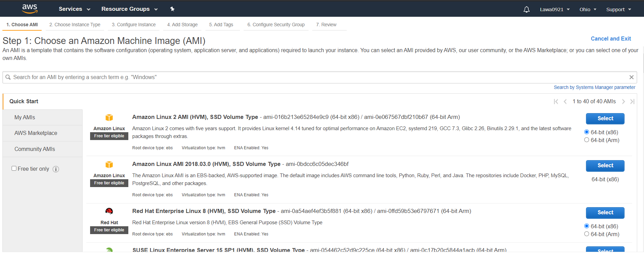Click the SUSE Linux Enterprise Server title
Viewport: 644px width, 276px height.
point(218,250)
